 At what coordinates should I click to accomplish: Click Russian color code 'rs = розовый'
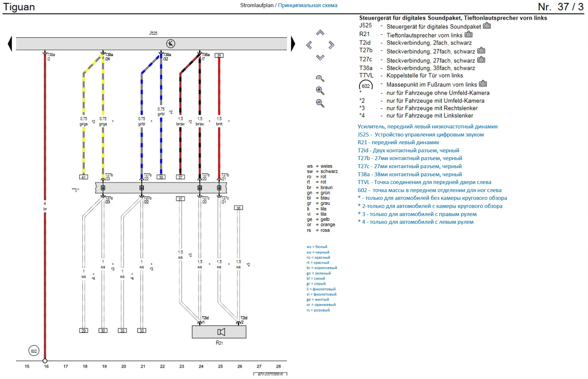pyautogui.click(x=318, y=310)
